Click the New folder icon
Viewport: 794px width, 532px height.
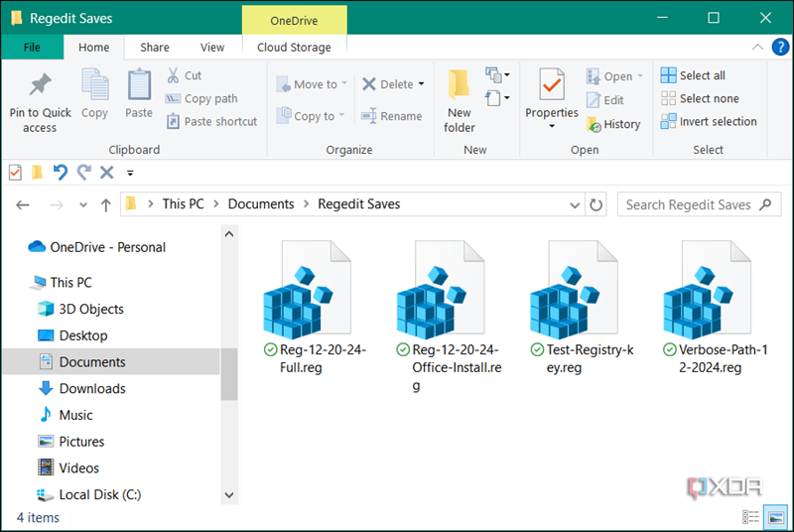[459, 87]
